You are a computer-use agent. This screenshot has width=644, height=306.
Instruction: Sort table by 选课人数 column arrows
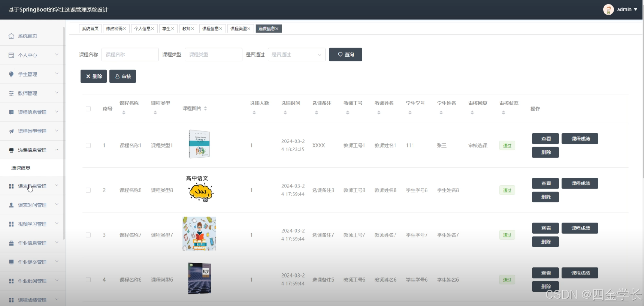(254, 112)
